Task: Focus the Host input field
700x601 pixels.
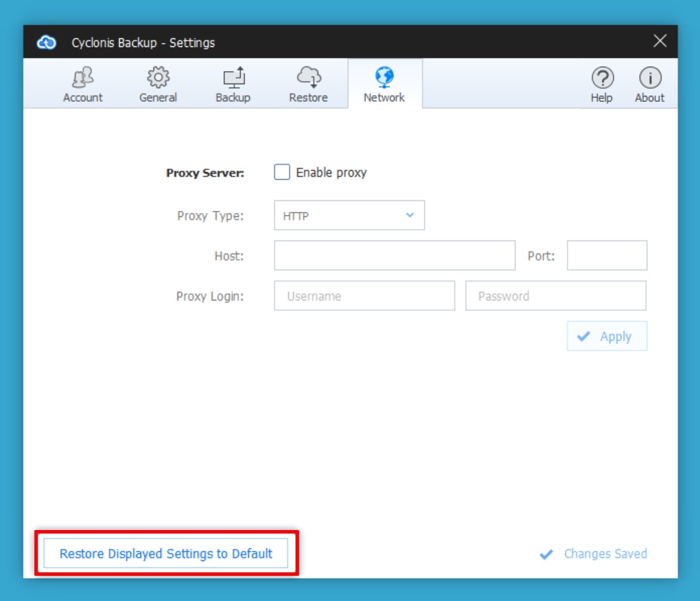Action: 394,255
